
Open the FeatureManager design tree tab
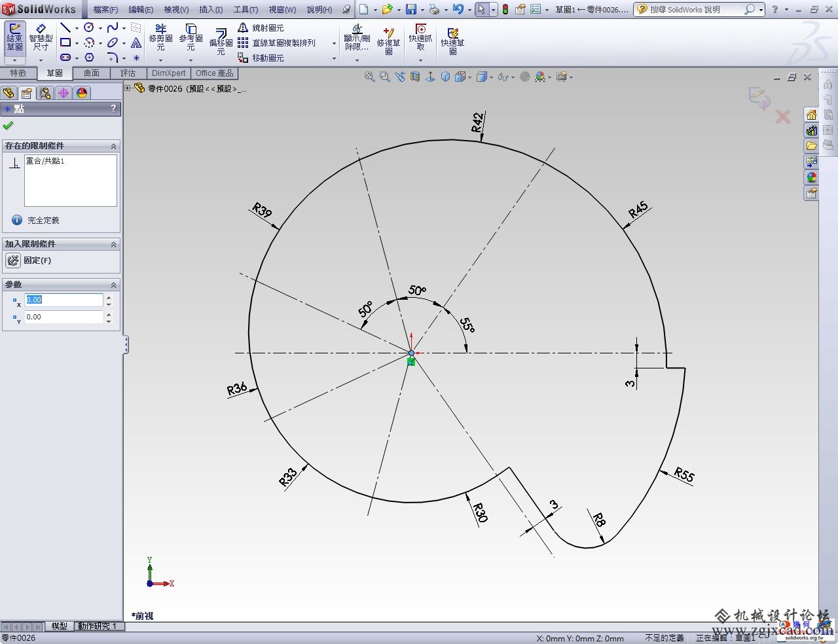tap(9, 93)
